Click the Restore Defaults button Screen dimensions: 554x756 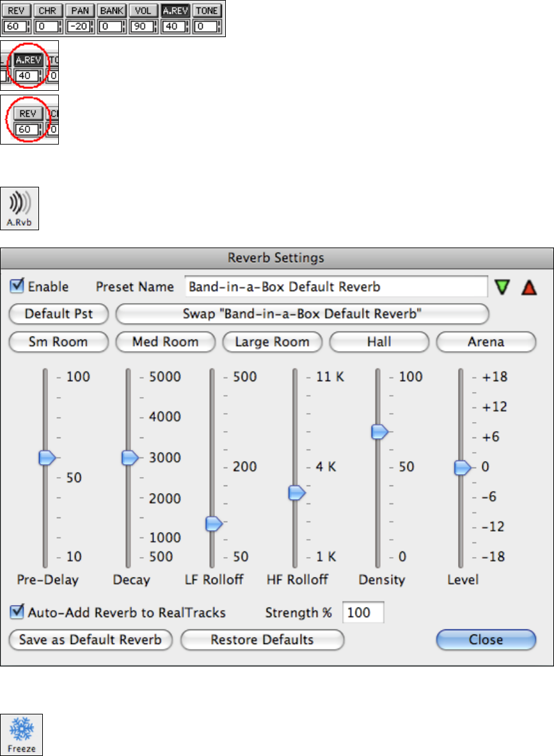(x=262, y=640)
